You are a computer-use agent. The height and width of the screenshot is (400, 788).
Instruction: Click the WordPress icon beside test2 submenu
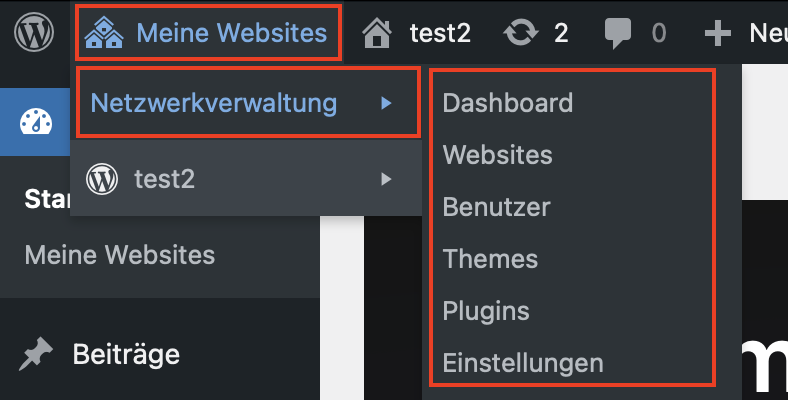tap(102, 179)
